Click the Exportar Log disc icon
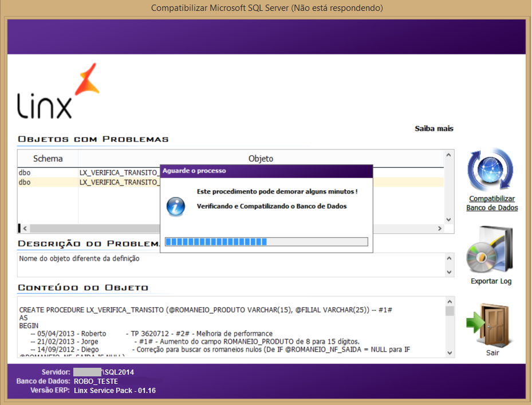 (x=490, y=250)
